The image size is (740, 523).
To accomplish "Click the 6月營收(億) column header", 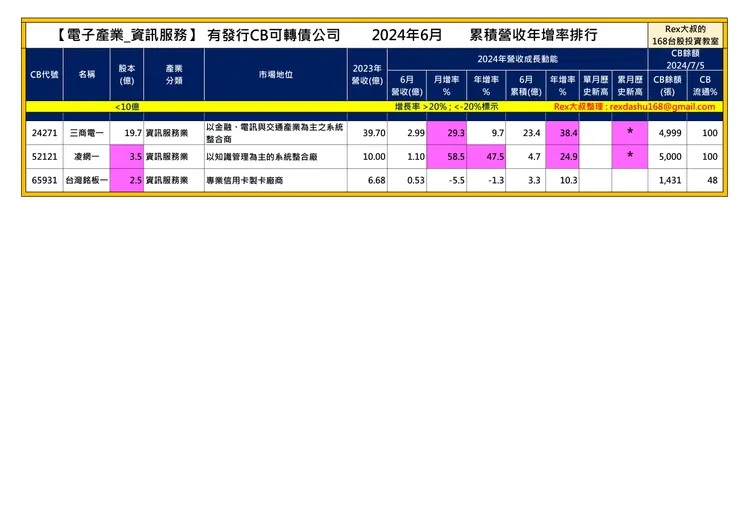I will [x=407, y=85].
